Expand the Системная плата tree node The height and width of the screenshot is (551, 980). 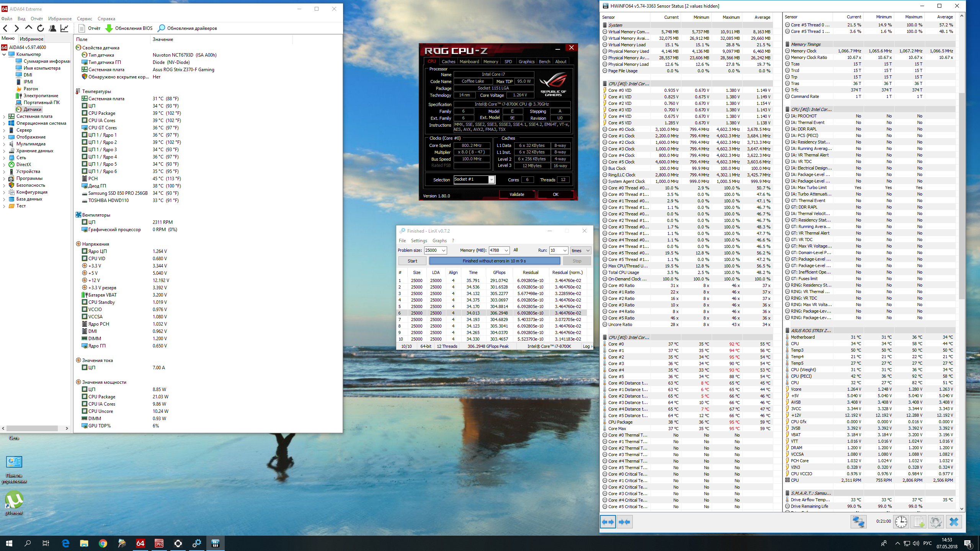(4, 116)
